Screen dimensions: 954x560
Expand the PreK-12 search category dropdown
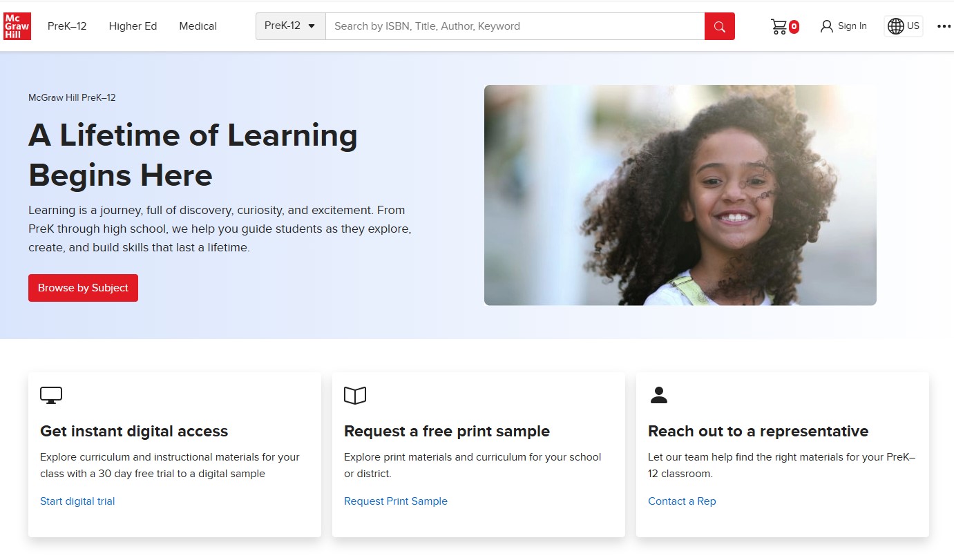click(x=290, y=26)
